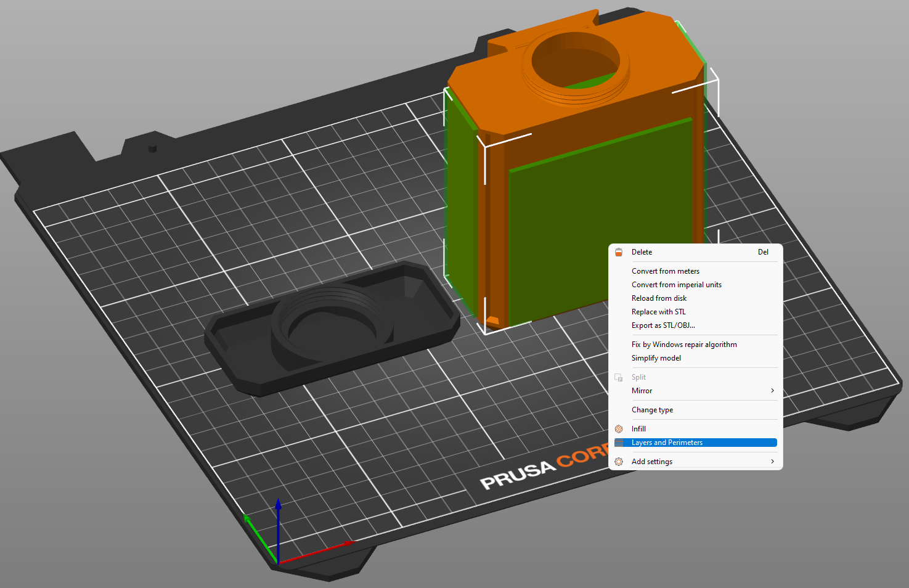Click the Add settings gear icon
Viewport: 909px width, 588px height.
619,462
